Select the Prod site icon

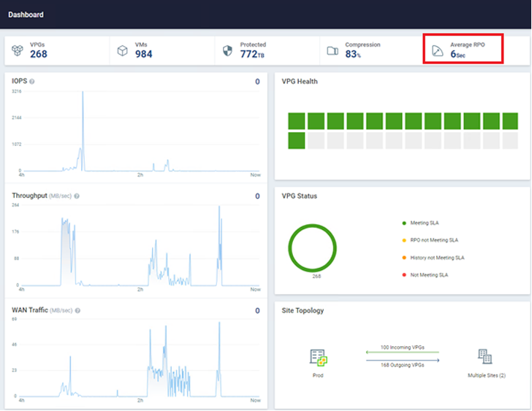(x=318, y=357)
